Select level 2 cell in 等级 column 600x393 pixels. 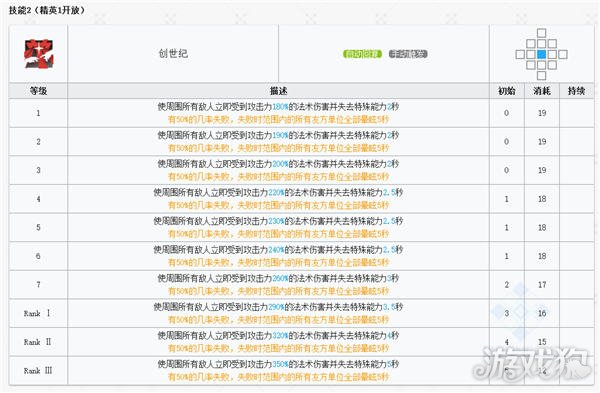point(38,142)
